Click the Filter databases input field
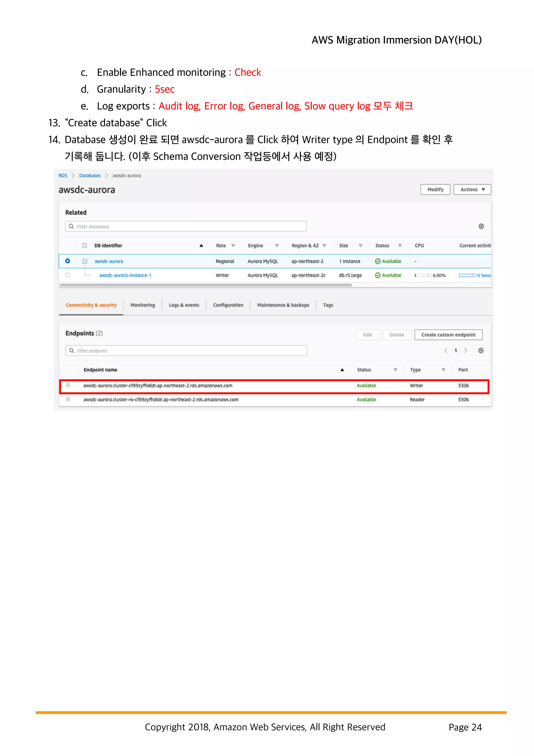 coord(186,226)
